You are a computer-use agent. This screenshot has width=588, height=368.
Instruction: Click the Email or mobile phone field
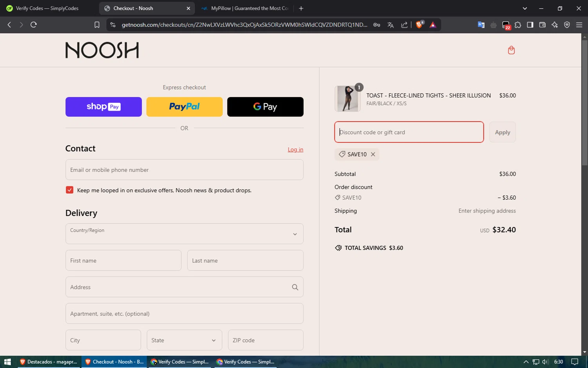click(x=184, y=170)
